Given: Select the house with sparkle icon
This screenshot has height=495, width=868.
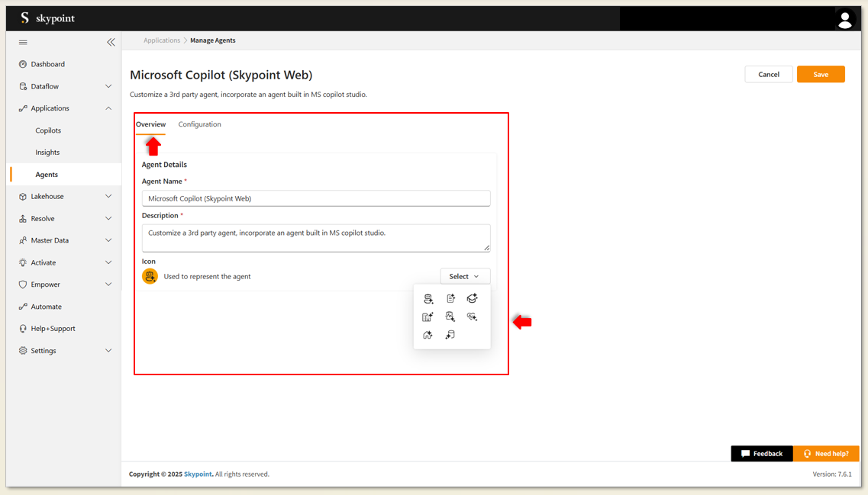Looking at the screenshot, I should coord(428,335).
